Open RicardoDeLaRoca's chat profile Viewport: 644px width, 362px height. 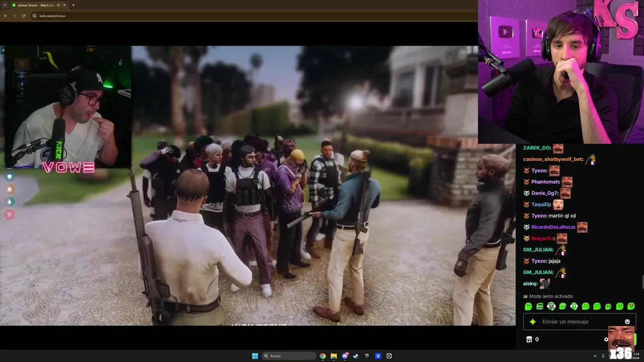[x=553, y=227]
